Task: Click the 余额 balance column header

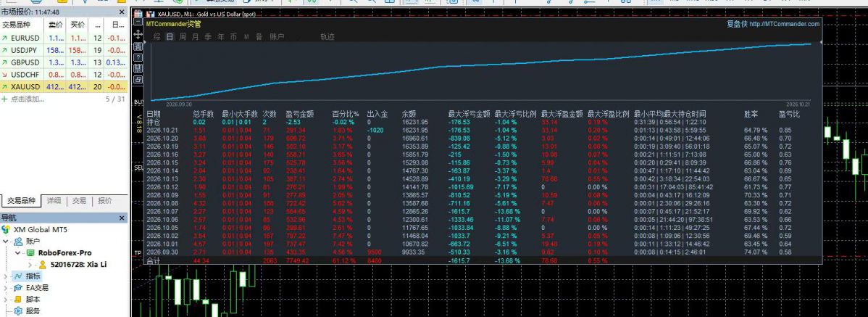Action: (x=409, y=114)
